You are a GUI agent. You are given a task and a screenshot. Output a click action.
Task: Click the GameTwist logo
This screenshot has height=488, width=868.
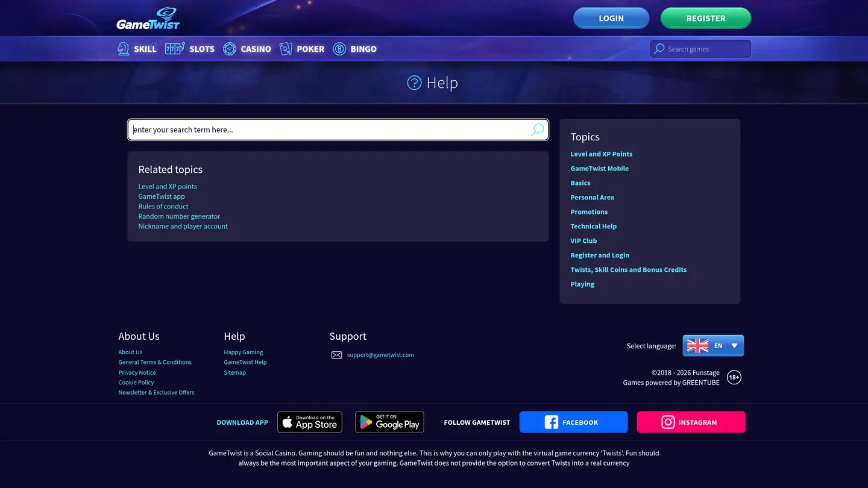point(148,19)
